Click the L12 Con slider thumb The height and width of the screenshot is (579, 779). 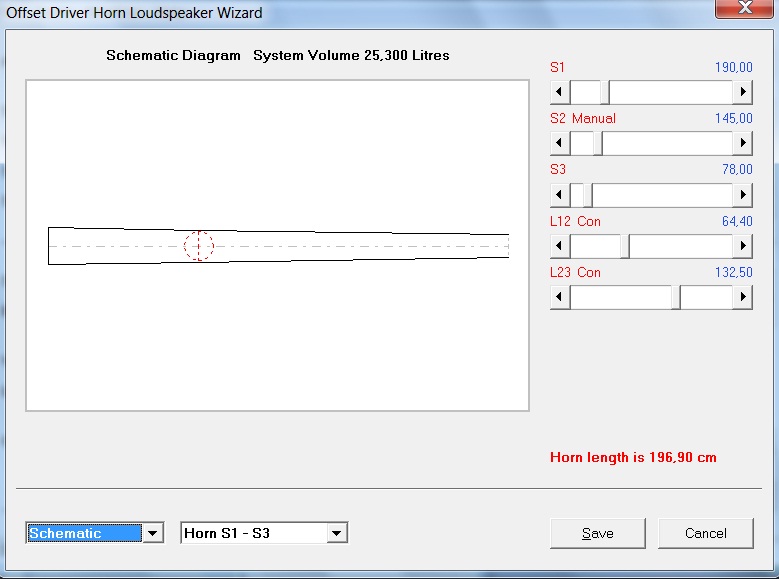[x=625, y=246]
